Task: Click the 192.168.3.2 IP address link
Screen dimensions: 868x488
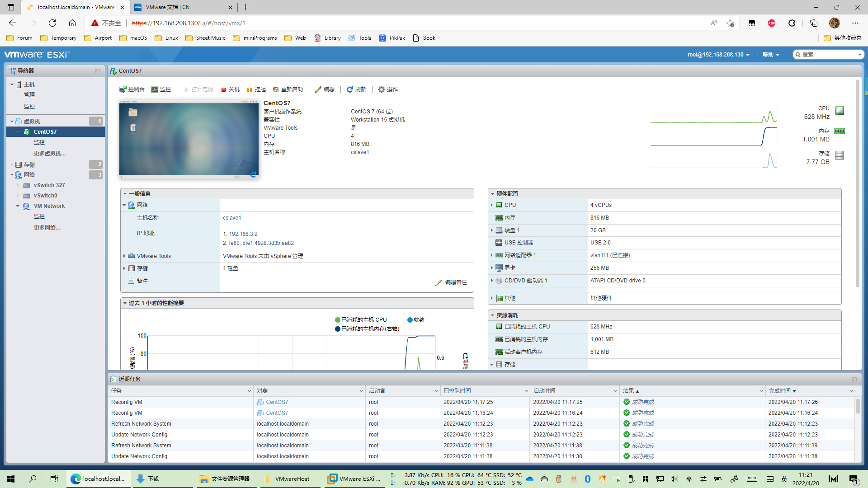Action: pos(243,234)
